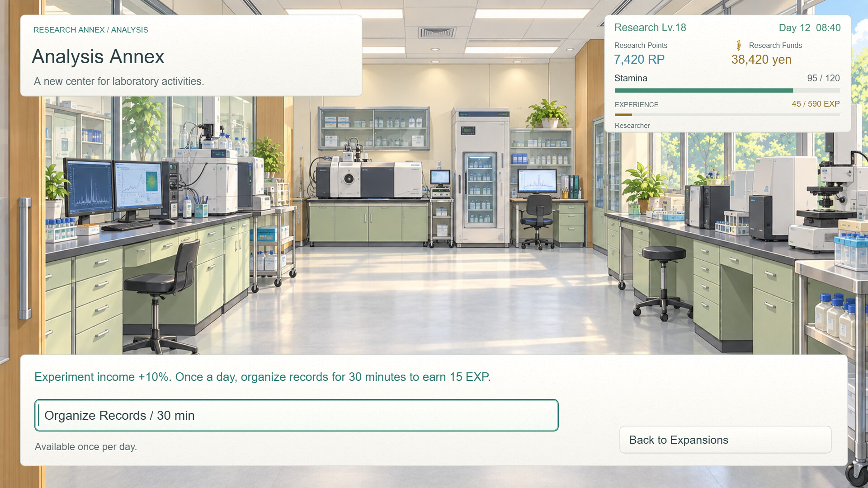The image size is (868, 488).
Task: Click the RESEARCH ANNEX / ANALYSIS breadcrumb
Action: (90, 30)
